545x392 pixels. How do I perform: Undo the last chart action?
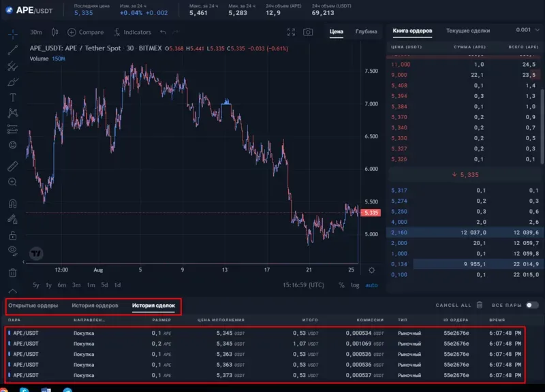pos(163,32)
